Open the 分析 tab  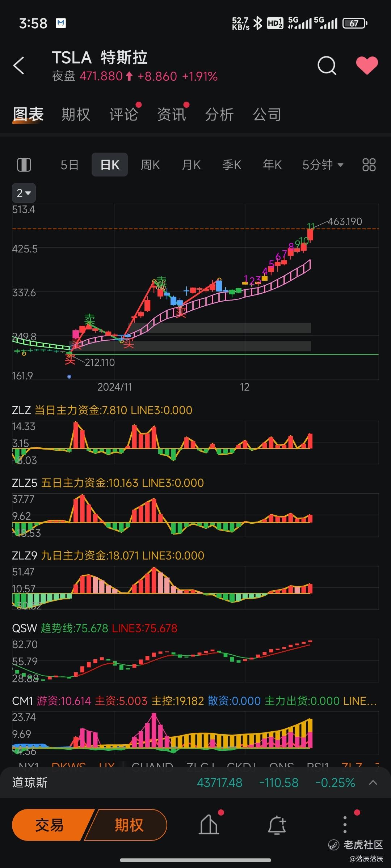click(x=219, y=115)
